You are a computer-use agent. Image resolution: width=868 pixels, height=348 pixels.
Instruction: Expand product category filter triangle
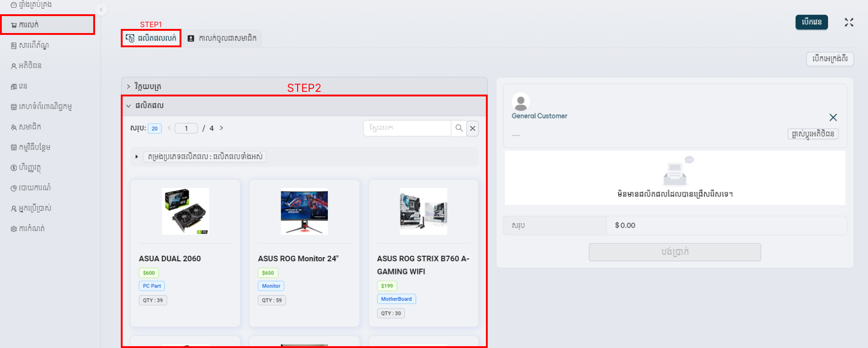click(x=136, y=157)
